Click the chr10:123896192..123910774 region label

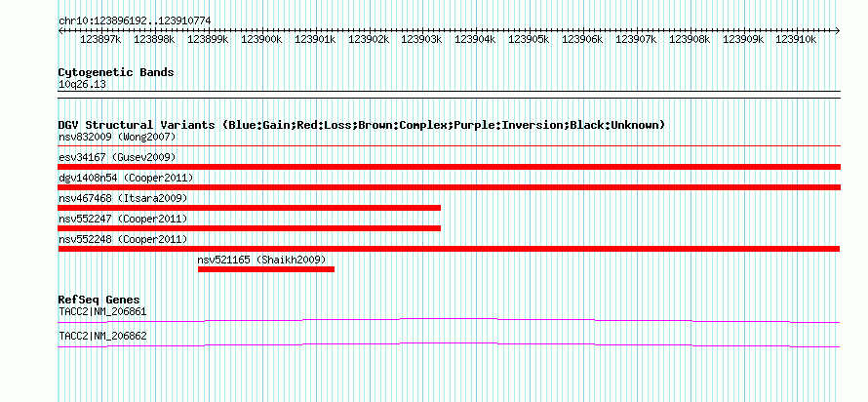point(135,20)
